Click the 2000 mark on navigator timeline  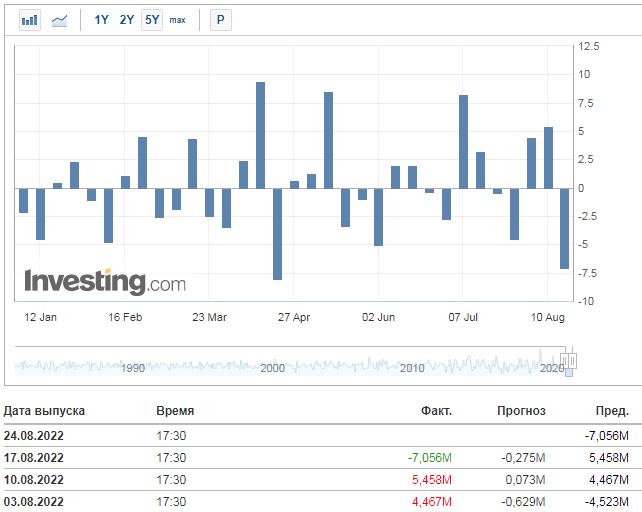(272, 368)
